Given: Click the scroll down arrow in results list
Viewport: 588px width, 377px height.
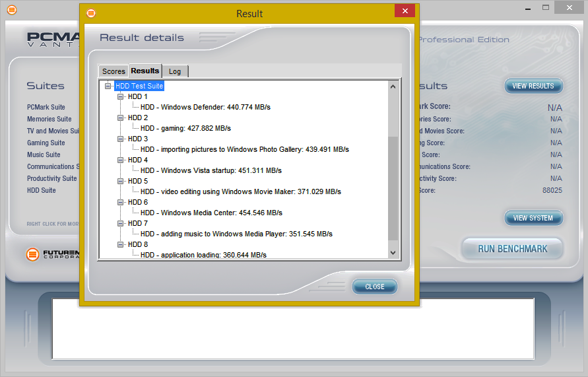Looking at the screenshot, I should (393, 252).
